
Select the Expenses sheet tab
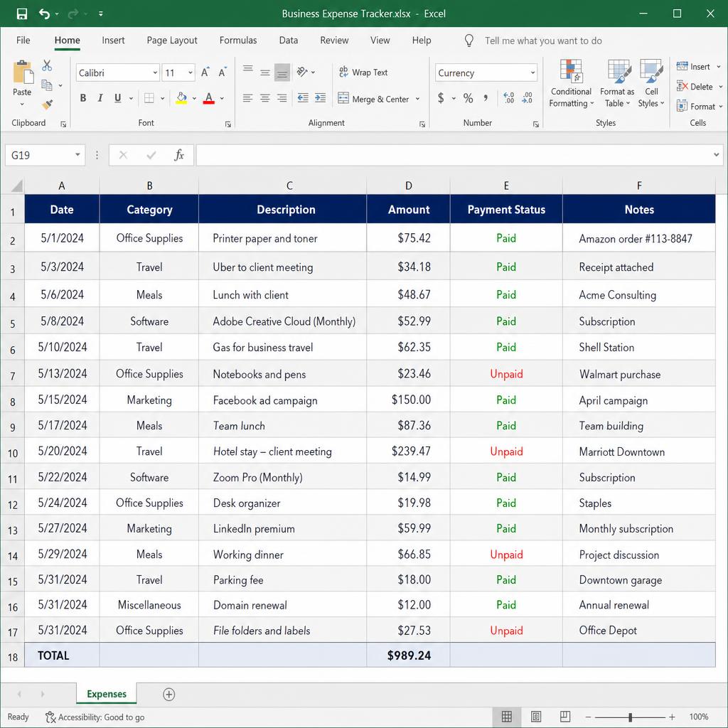(107, 694)
